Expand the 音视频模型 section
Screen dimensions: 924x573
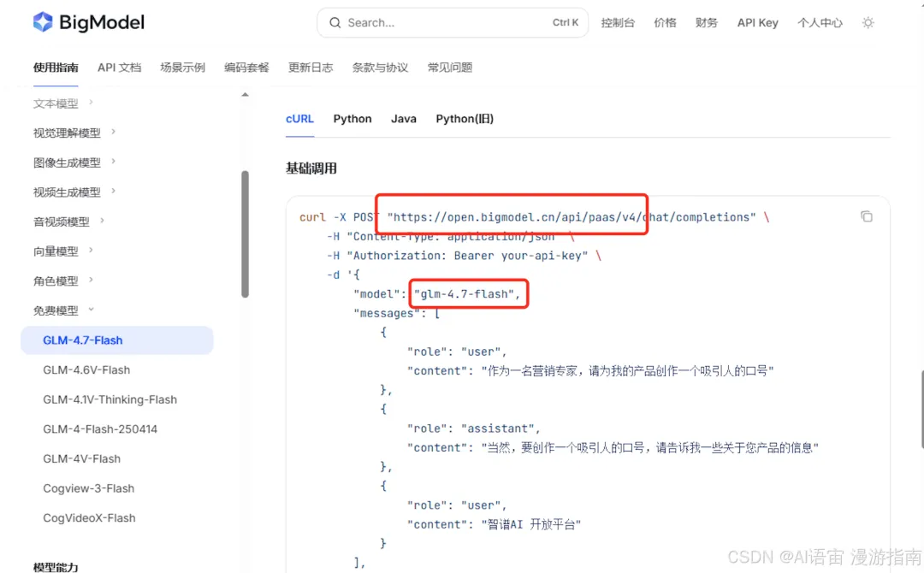(69, 222)
